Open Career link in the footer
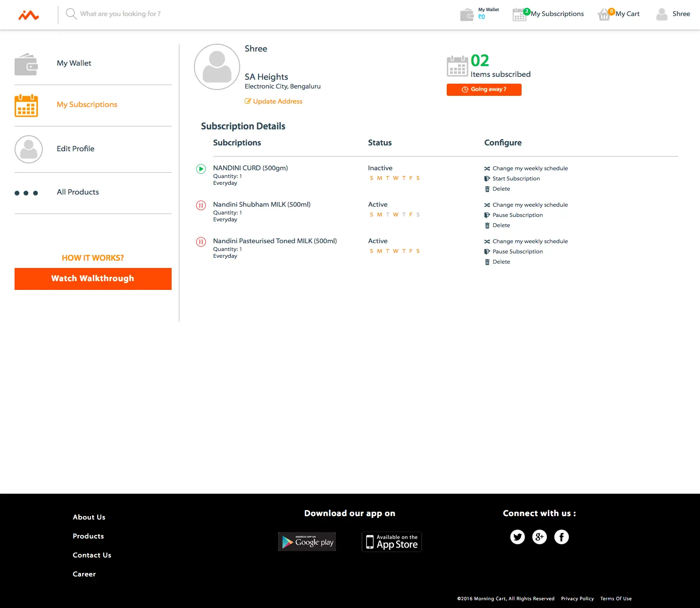 click(84, 574)
